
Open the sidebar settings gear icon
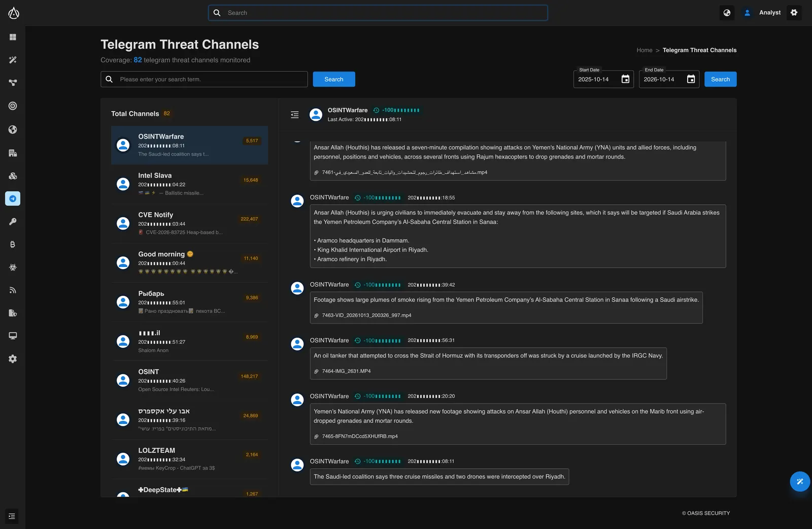coord(13,359)
